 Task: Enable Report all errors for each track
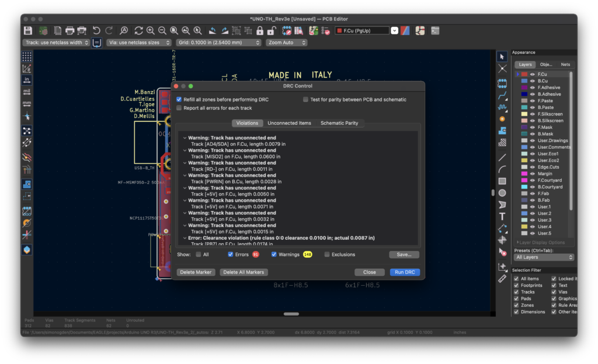pyautogui.click(x=179, y=108)
